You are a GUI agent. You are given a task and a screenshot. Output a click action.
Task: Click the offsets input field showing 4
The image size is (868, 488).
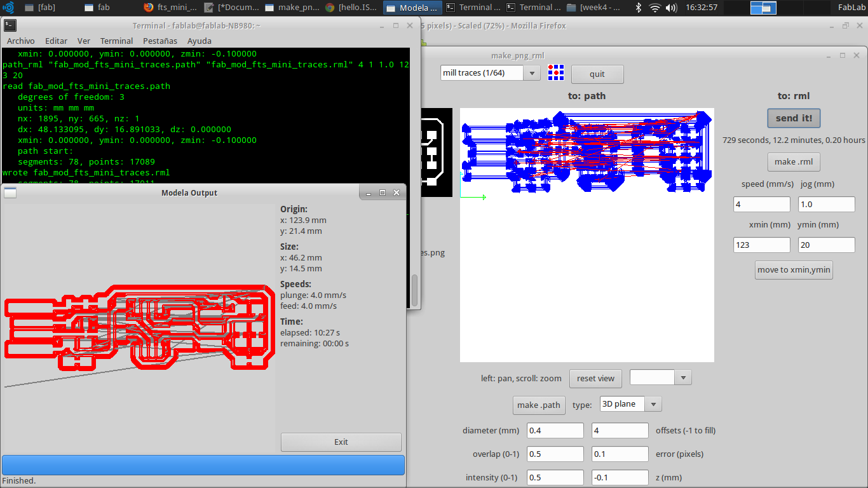click(620, 430)
